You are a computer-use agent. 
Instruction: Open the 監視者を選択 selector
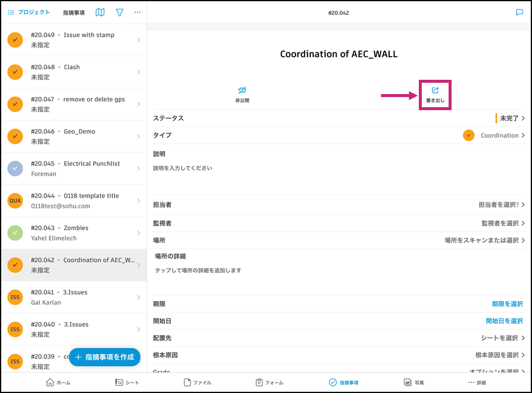pos(503,223)
